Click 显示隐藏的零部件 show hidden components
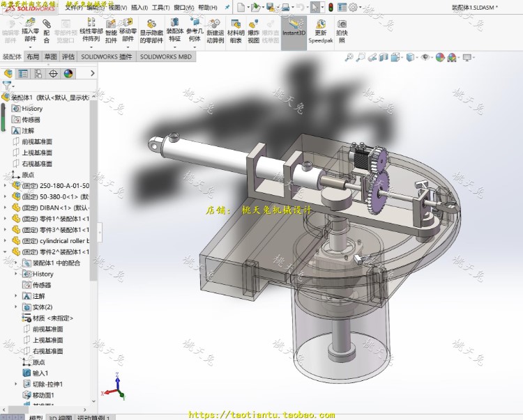The image size is (523, 420). (151, 31)
